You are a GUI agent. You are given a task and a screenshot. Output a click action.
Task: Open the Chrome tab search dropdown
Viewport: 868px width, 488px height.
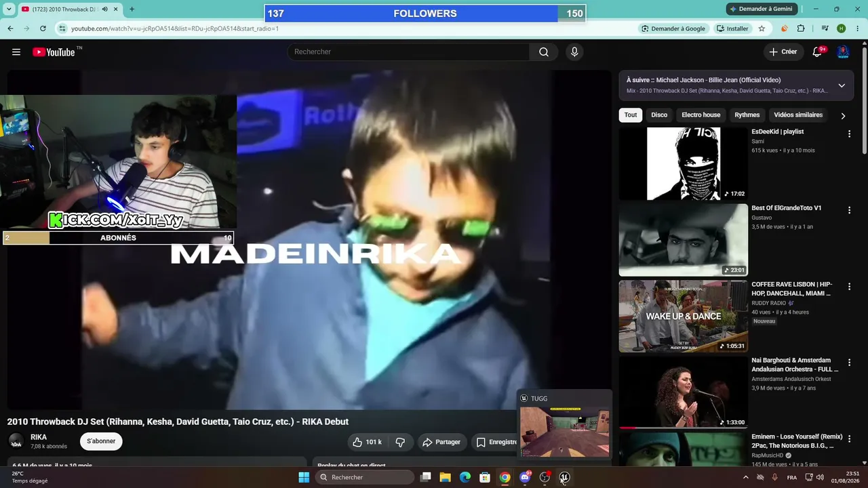pos(9,9)
